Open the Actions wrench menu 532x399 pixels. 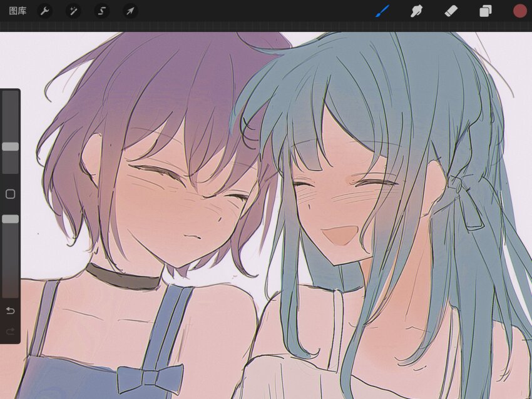tap(44, 10)
